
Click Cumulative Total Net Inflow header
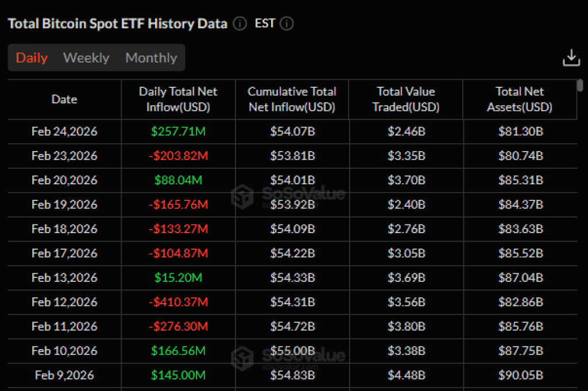point(292,99)
